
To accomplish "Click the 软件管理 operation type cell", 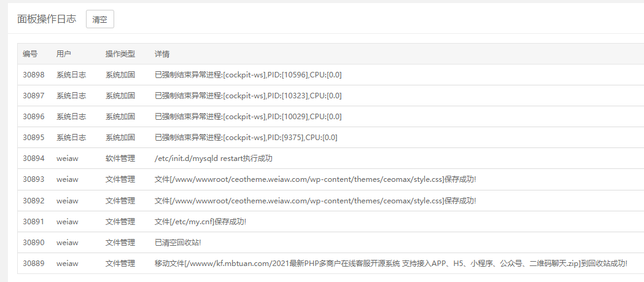I will (120, 159).
